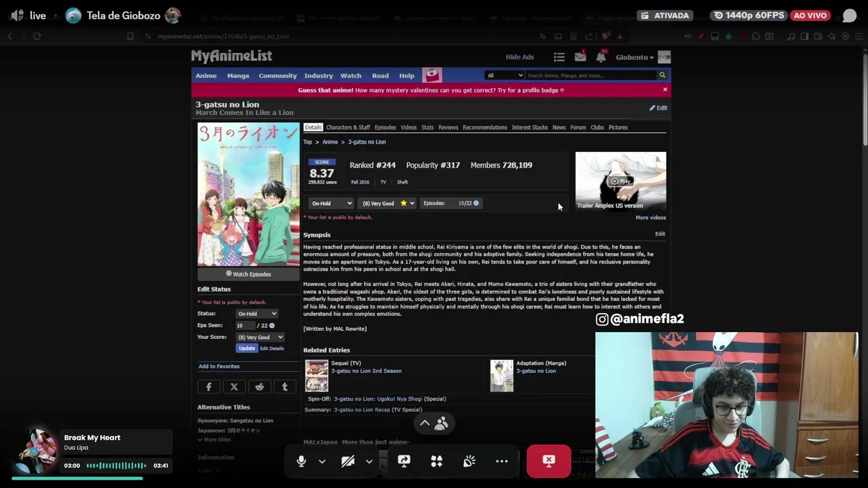Open the Anime menu
868x488 pixels.
tap(206, 76)
